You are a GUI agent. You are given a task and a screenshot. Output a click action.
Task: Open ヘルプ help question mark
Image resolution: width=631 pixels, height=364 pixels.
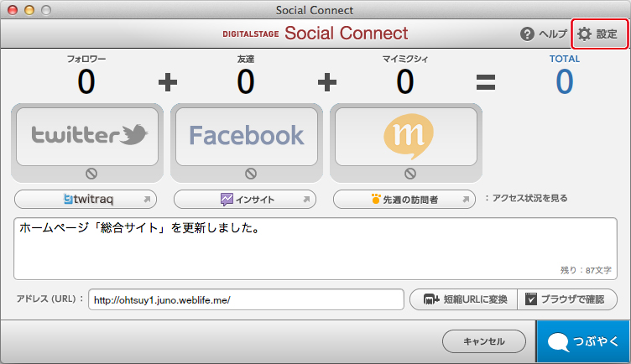543,34
